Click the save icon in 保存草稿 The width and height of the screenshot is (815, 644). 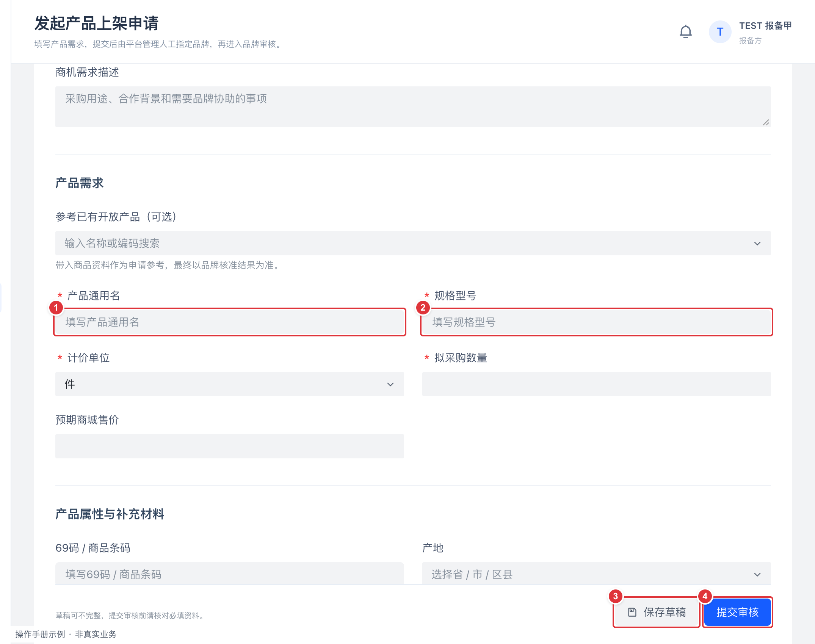click(632, 612)
